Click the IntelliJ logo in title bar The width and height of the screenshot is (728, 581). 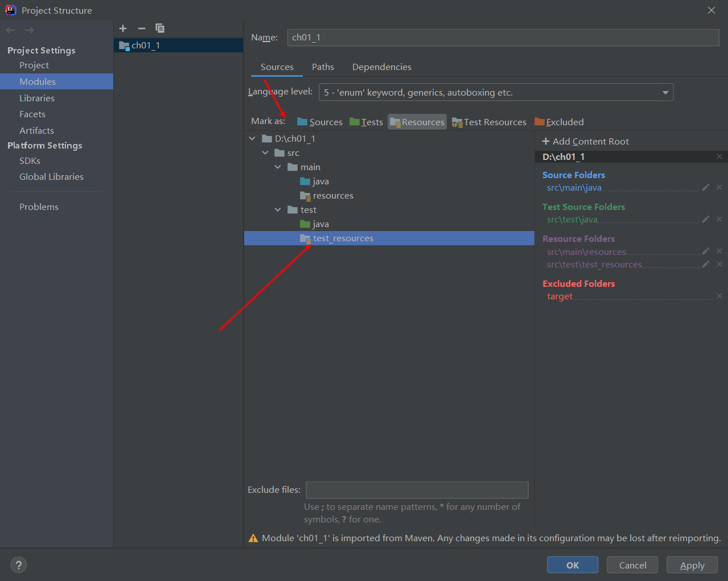tap(10, 10)
